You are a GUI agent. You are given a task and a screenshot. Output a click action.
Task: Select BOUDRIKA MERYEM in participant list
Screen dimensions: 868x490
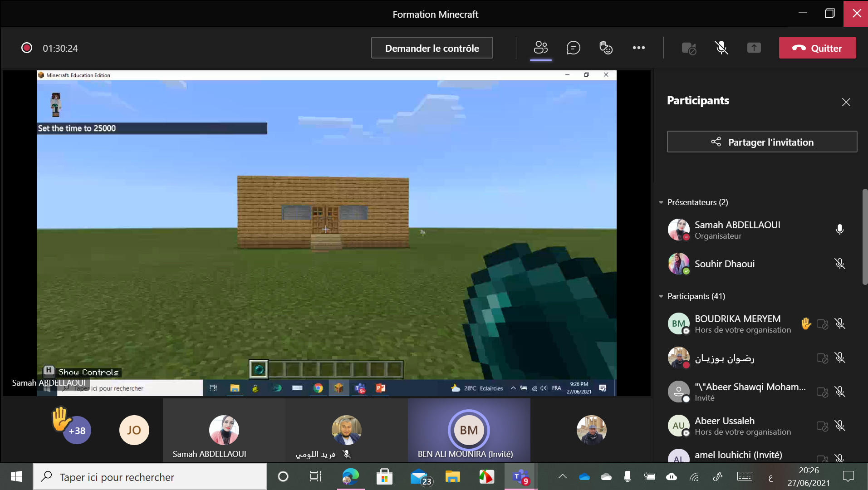[759, 324]
